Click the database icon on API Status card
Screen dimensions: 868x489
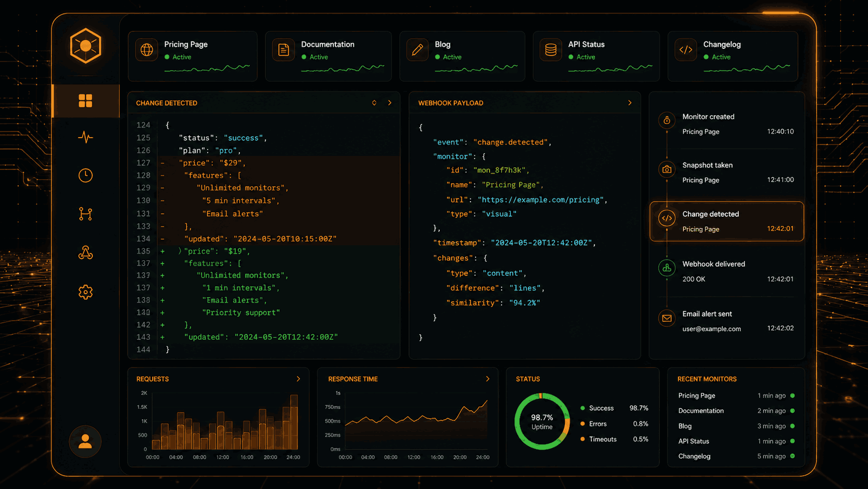coord(551,50)
